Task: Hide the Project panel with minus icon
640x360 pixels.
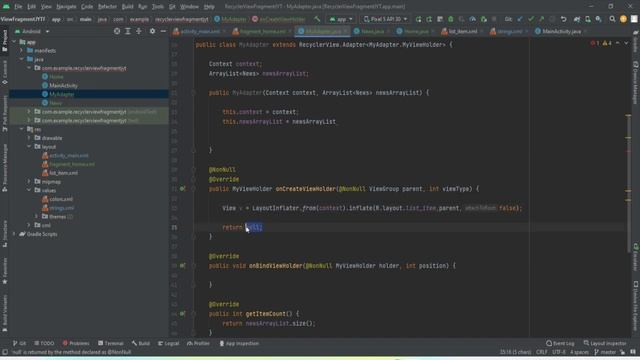Action: point(163,31)
